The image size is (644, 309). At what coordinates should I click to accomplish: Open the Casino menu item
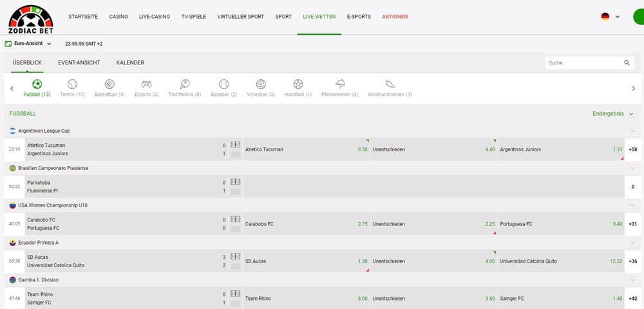[118, 17]
